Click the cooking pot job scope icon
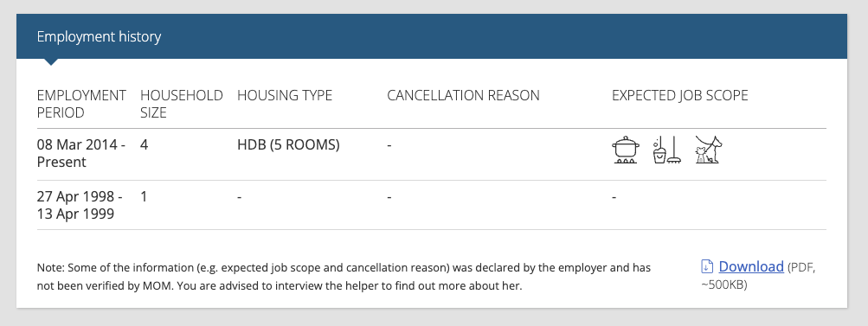The width and height of the screenshot is (868, 326). coord(626,150)
